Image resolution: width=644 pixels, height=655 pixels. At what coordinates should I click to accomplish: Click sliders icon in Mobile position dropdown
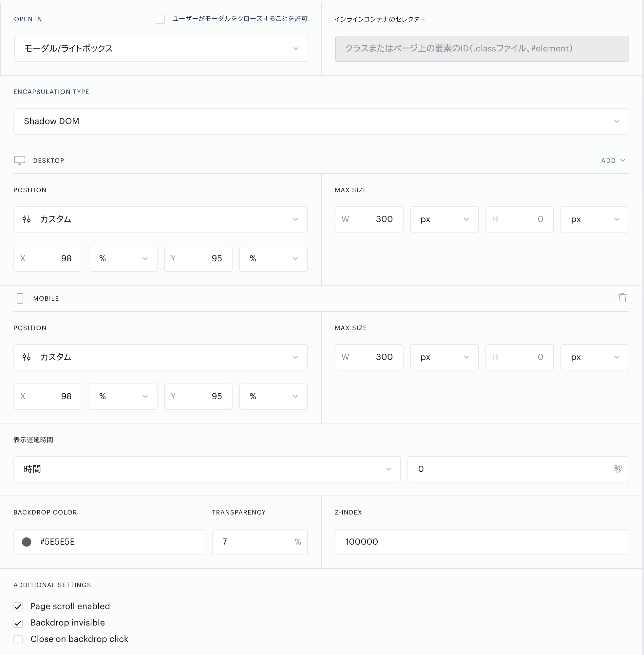[x=27, y=357]
